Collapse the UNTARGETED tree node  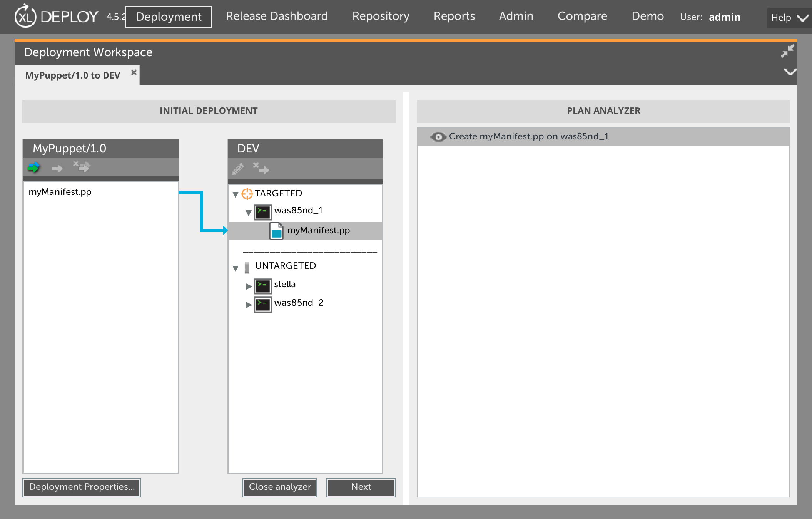pos(236,268)
